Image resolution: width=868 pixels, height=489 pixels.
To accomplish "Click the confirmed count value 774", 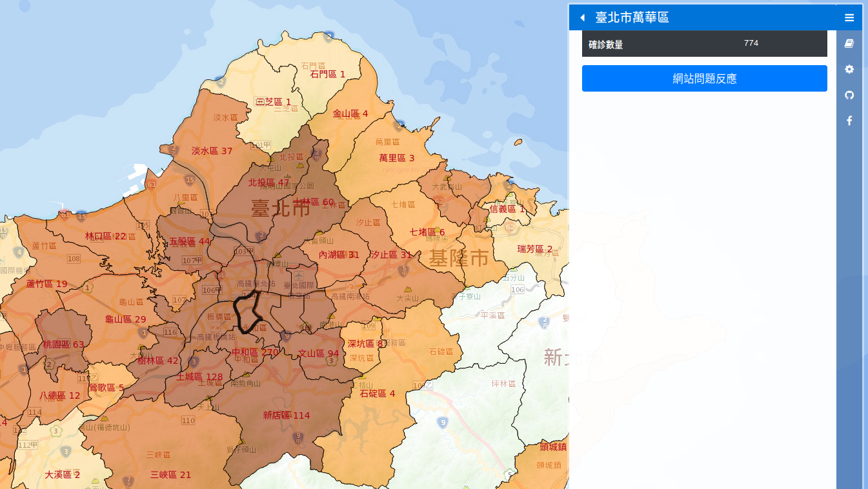I will pyautogui.click(x=751, y=43).
